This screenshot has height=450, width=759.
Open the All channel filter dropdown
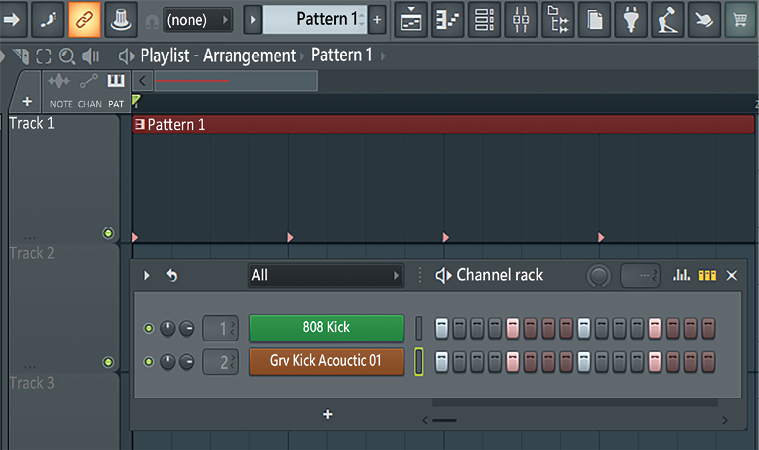point(326,275)
